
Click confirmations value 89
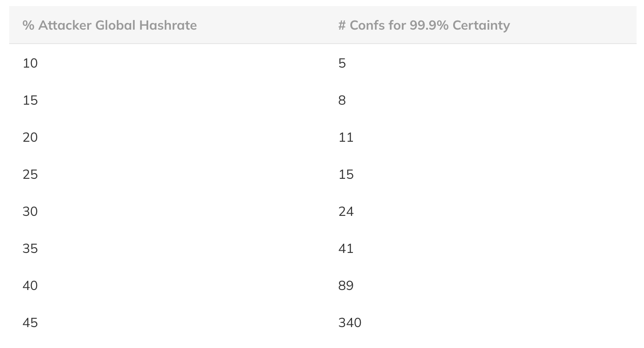coord(346,286)
